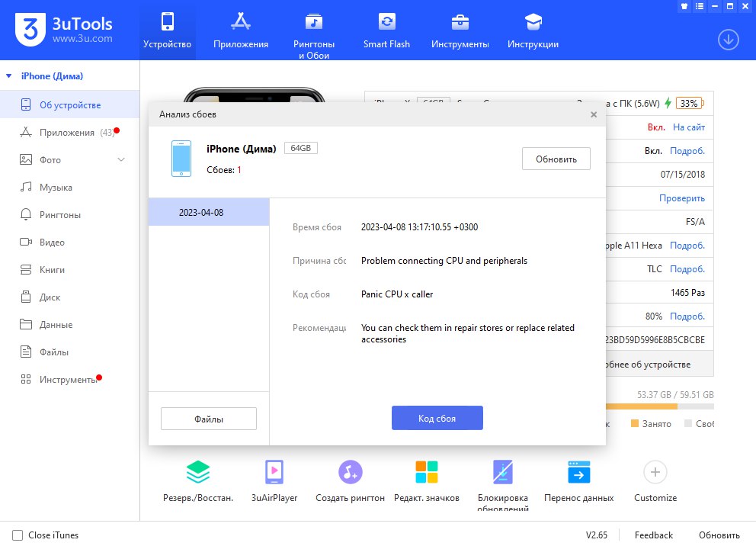Screen dimensions: 756x546
Task: Close the Анализ сбоев dialog
Action: [x=594, y=114]
